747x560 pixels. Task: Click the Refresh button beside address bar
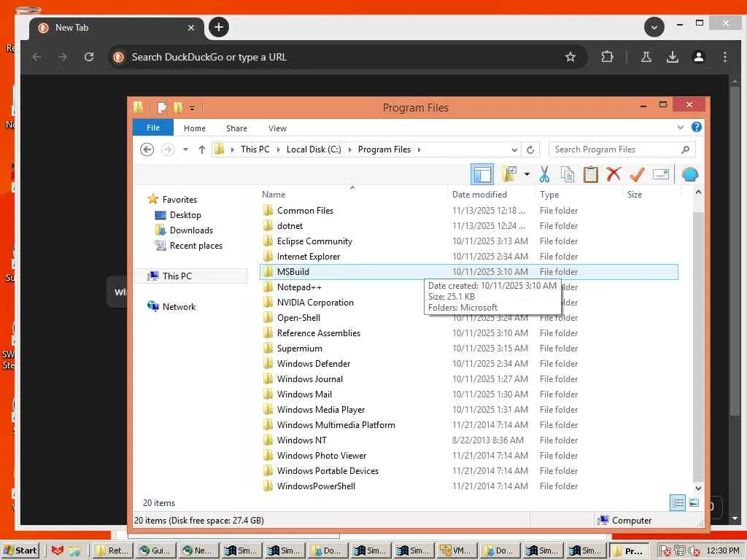click(x=530, y=149)
